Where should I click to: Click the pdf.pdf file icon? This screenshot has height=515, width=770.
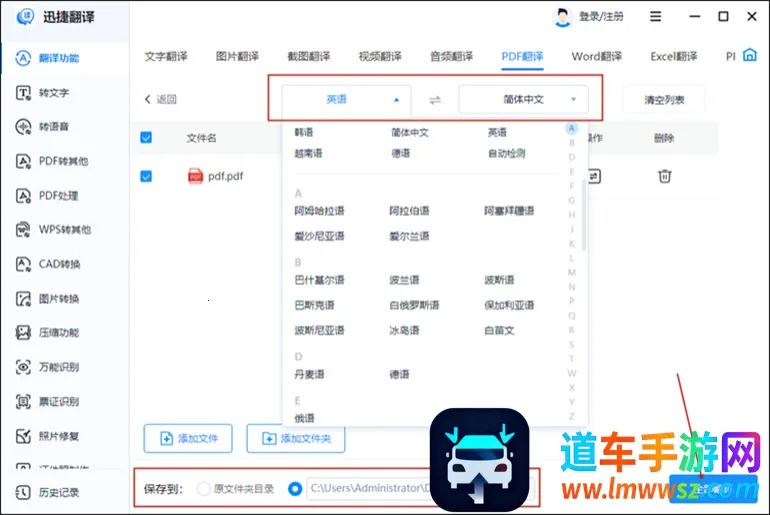pos(195,176)
